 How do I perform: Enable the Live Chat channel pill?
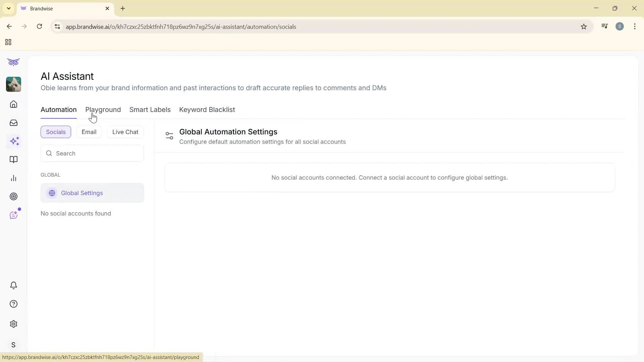[125, 132]
